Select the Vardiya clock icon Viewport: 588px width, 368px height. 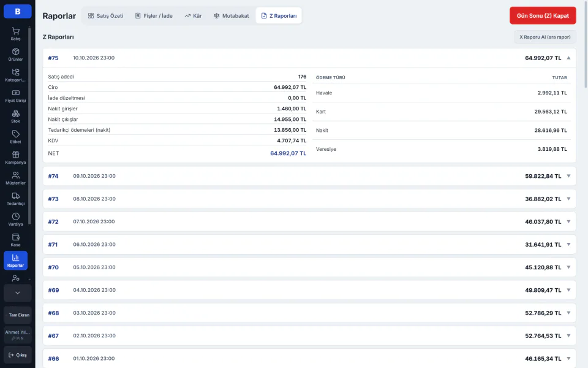[x=15, y=217]
